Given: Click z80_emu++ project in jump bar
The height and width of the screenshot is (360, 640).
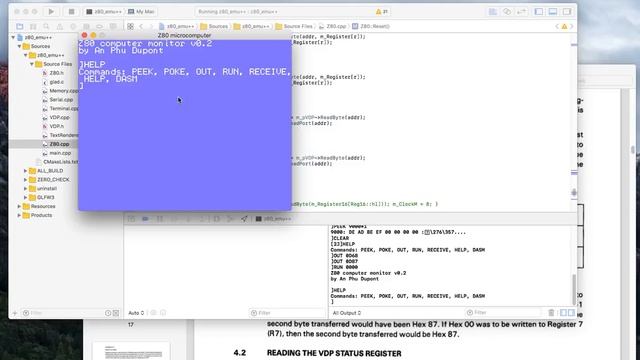Looking at the screenshot, I should [x=176, y=26].
